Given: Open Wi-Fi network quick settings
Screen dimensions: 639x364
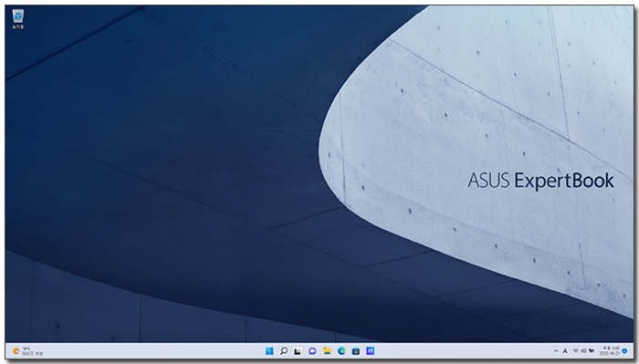Looking at the screenshot, I should pos(575,350).
